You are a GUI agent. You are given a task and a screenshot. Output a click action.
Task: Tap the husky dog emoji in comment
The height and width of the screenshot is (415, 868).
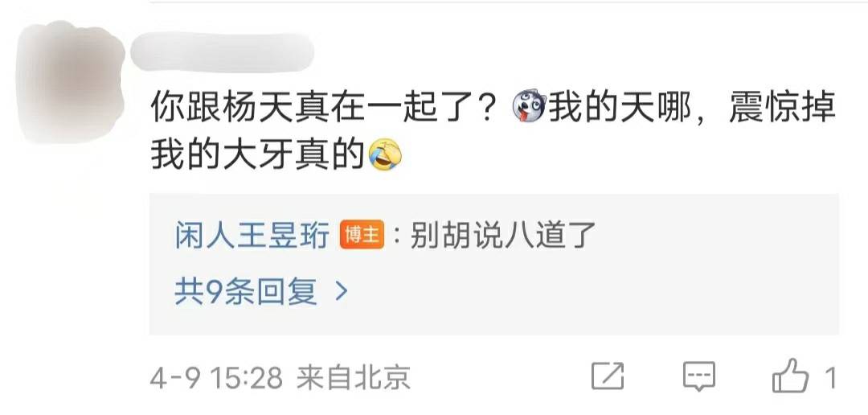click(x=529, y=108)
